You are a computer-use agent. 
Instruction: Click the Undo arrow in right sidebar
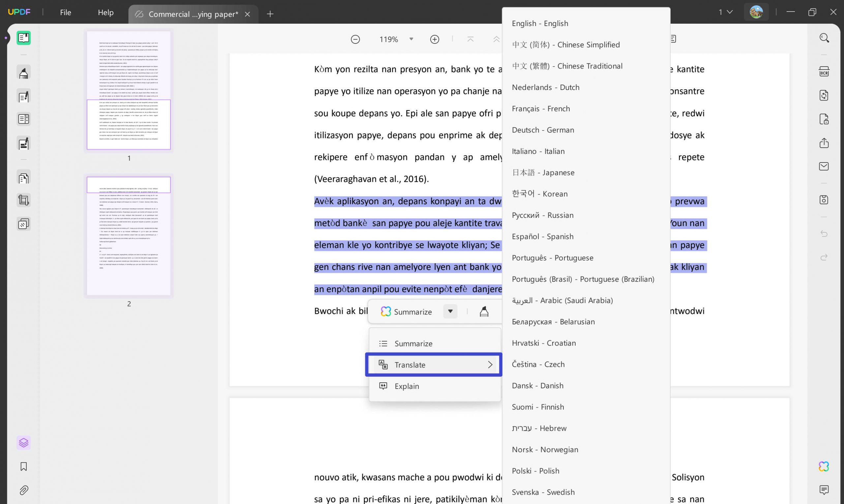click(824, 234)
